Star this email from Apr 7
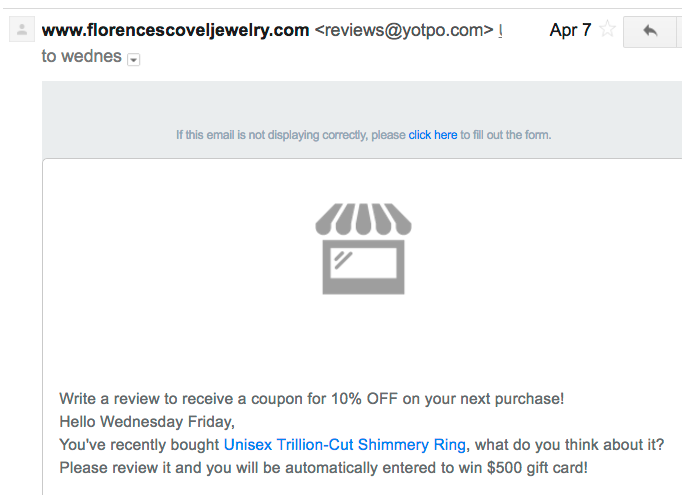Image resolution: width=682 pixels, height=495 pixels. click(607, 30)
